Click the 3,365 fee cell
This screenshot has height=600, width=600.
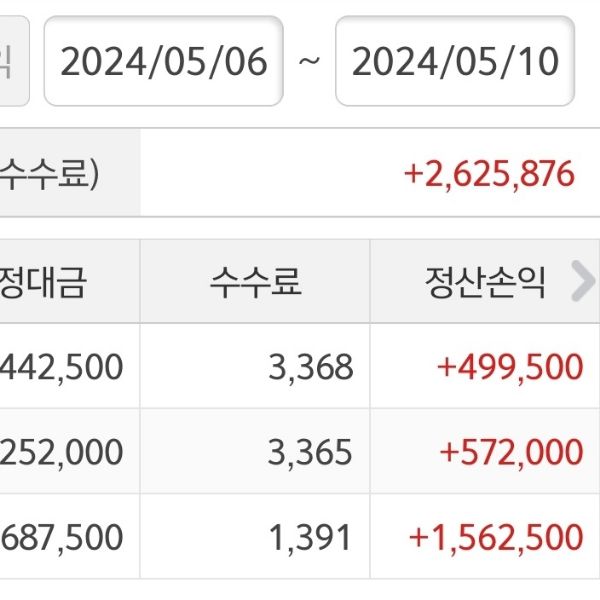click(311, 453)
